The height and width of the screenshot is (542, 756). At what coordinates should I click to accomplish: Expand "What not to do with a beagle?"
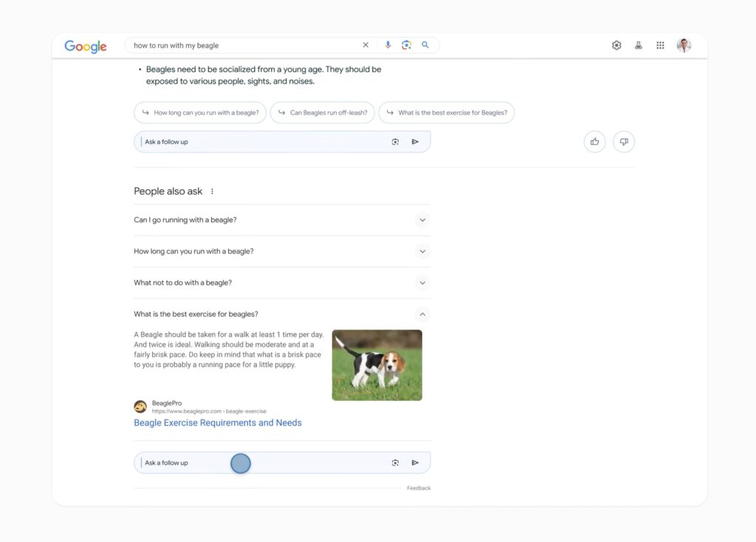coord(422,283)
